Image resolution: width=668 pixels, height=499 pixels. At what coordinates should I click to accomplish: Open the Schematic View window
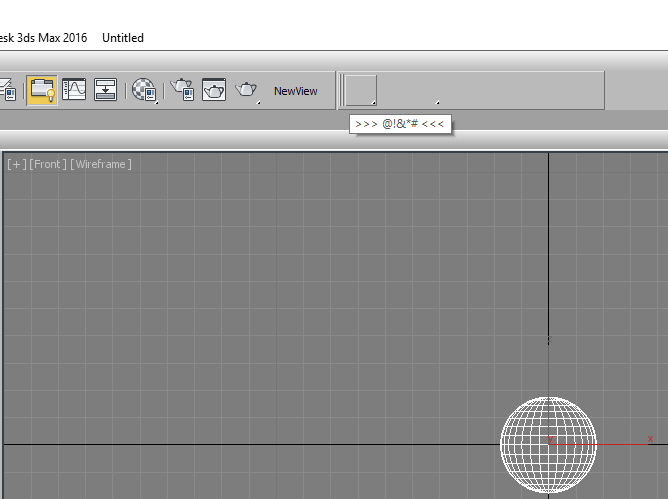(106, 90)
